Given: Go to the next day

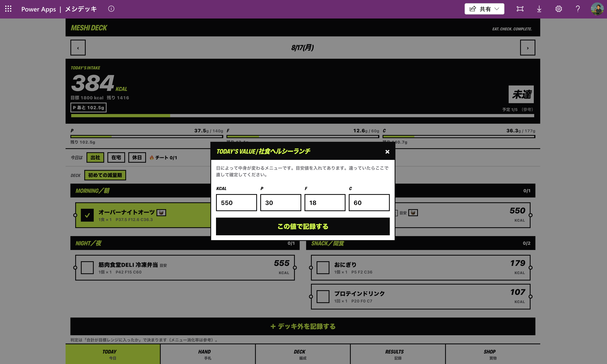Looking at the screenshot, I should [x=528, y=48].
